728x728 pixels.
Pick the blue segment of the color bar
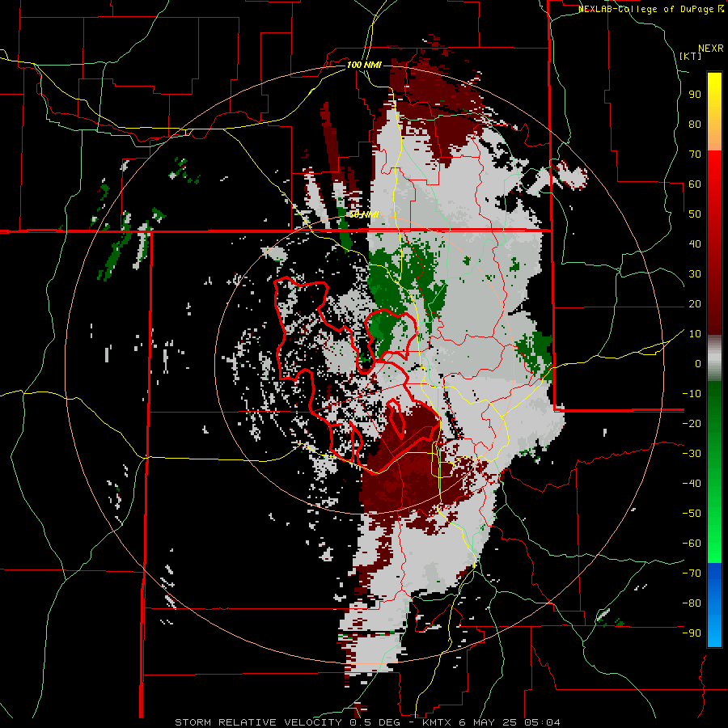(714, 605)
